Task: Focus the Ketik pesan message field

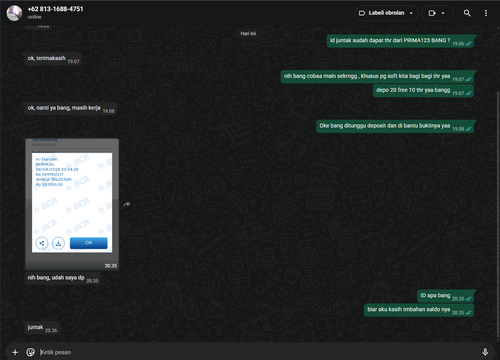Action: tap(257, 352)
